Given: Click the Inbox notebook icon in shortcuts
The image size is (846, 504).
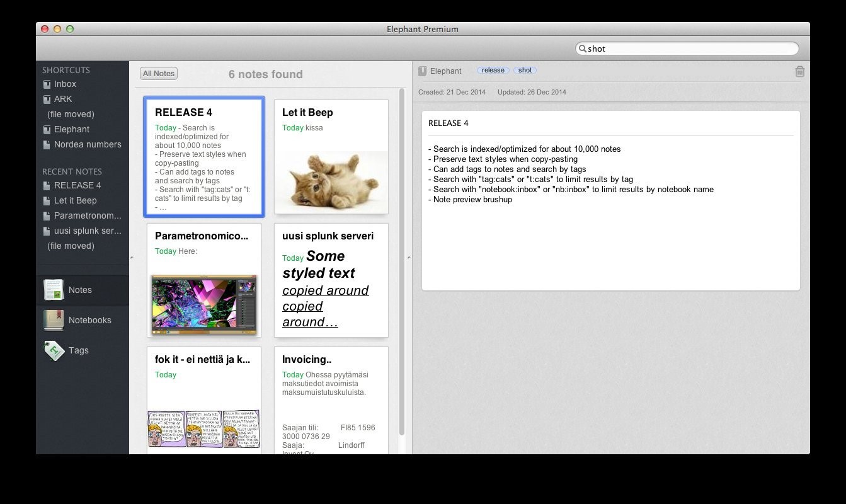Looking at the screenshot, I should point(47,84).
